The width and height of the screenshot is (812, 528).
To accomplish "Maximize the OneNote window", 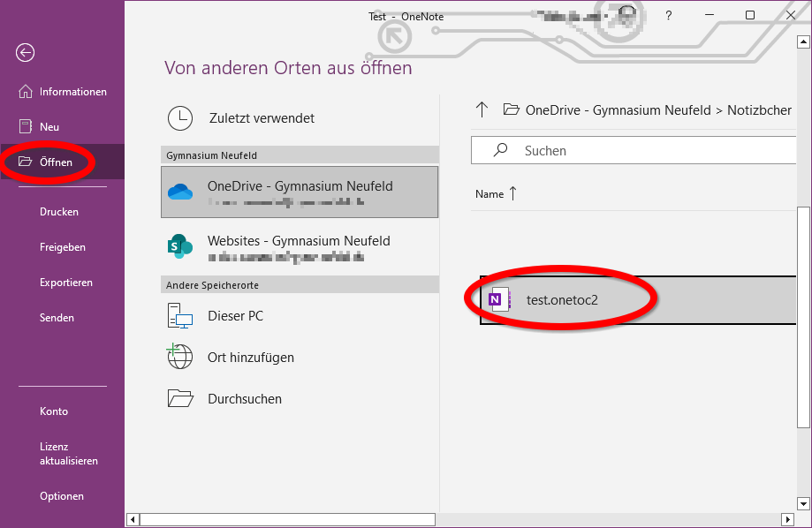I will click(750, 15).
